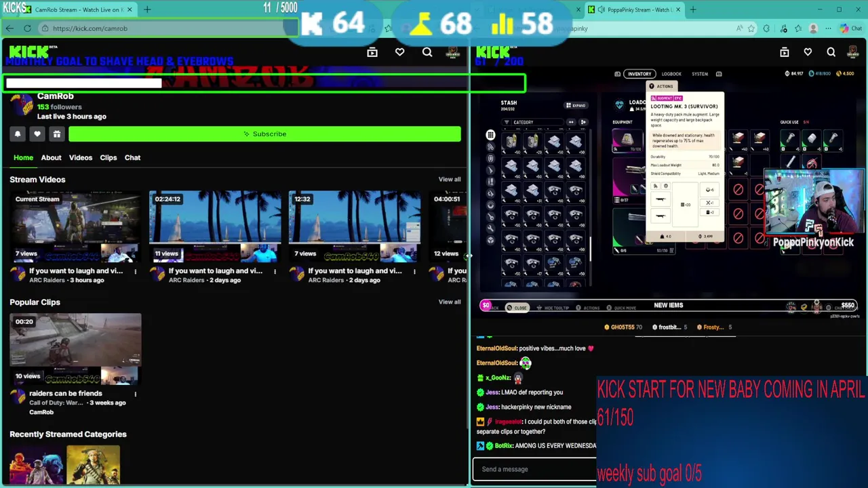Click the favorites star in PoppaPinky address bar
The width and height of the screenshot is (868, 488).
pyautogui.click(x=751, y=28)
